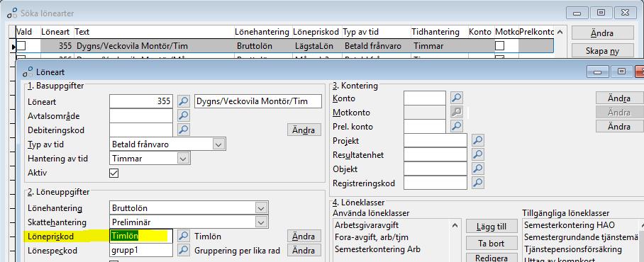Tick Vald checkbox for löneart 355 row
The image size is (644, 262).
coord(21,46)
